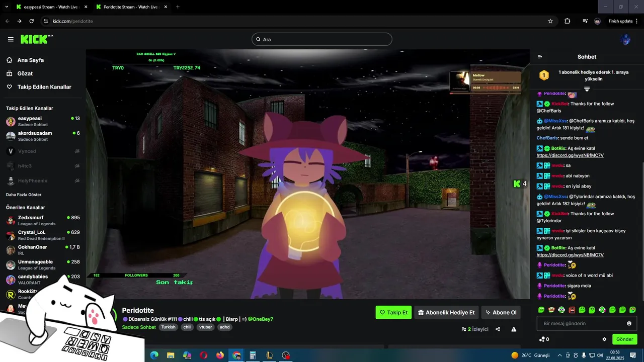Open the akordsuzadam followed channel
The height and width of the screenshot is (362, 644).
pos(43,136)
